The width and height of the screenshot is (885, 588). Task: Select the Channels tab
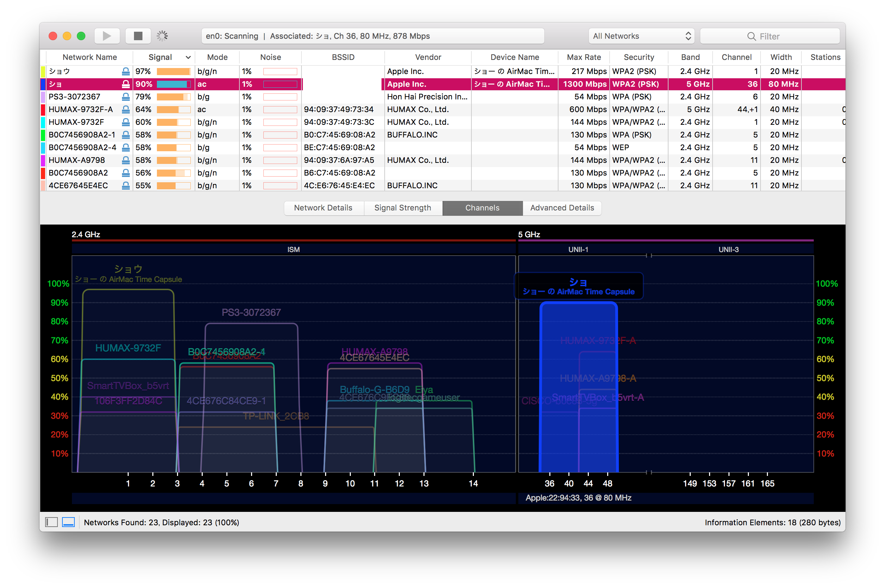482,208
